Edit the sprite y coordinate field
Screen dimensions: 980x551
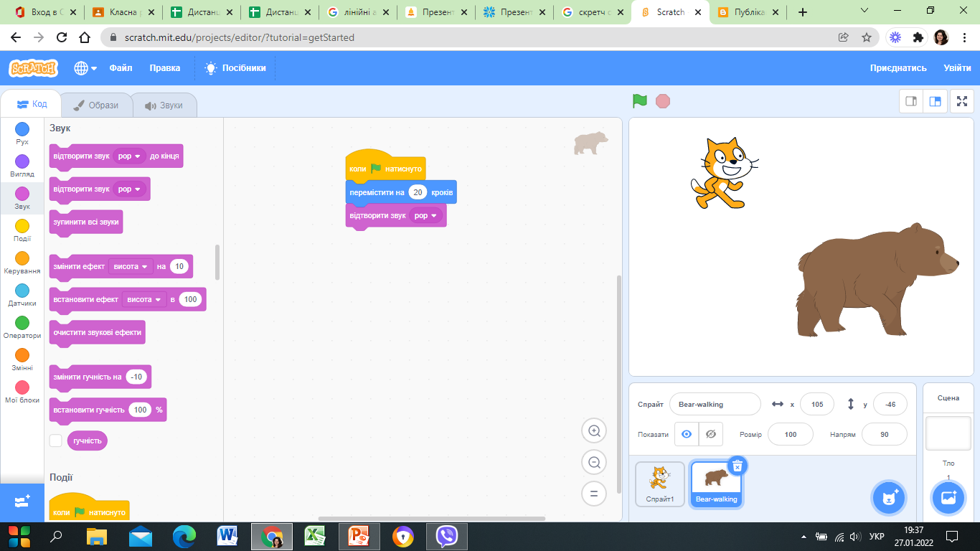(890, 404)
